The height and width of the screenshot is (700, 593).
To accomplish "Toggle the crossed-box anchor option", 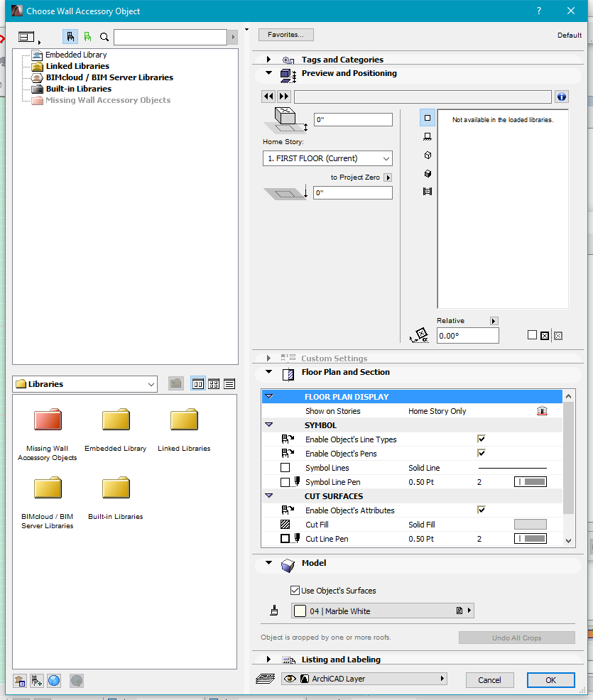I will 545,336.
